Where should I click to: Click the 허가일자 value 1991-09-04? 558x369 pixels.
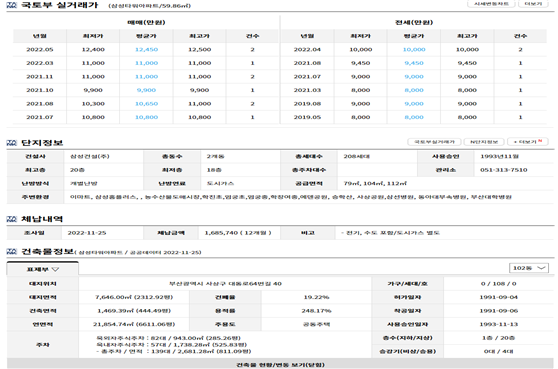[499, 297]
